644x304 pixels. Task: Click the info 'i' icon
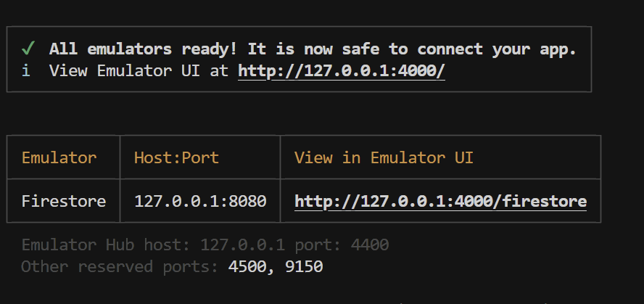pyautogui.click(x=26, y=71)
